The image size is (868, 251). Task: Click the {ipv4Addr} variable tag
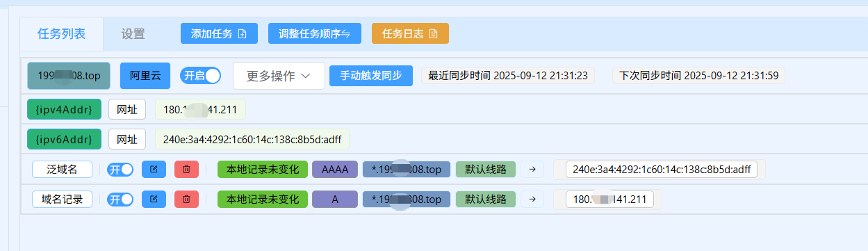point(64,108)
